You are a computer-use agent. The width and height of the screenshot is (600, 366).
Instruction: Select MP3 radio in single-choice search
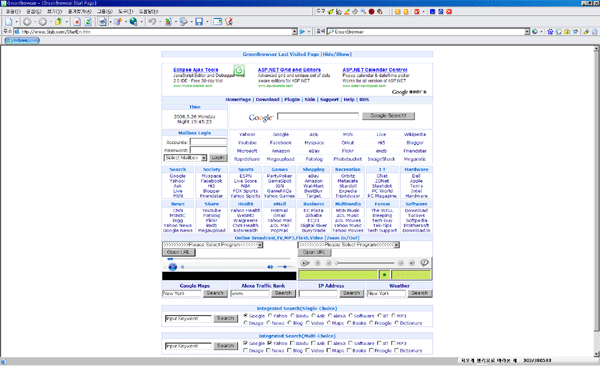point(393,316)
